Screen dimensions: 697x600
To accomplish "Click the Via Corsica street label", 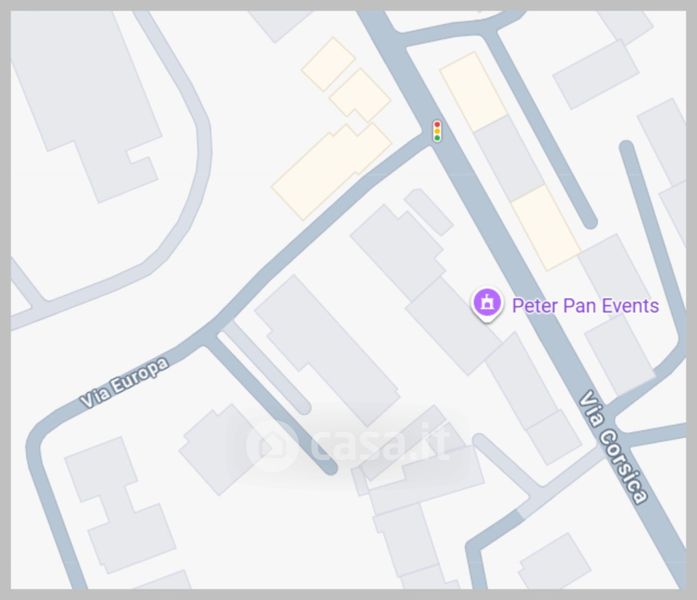I will tap(614, 447).
